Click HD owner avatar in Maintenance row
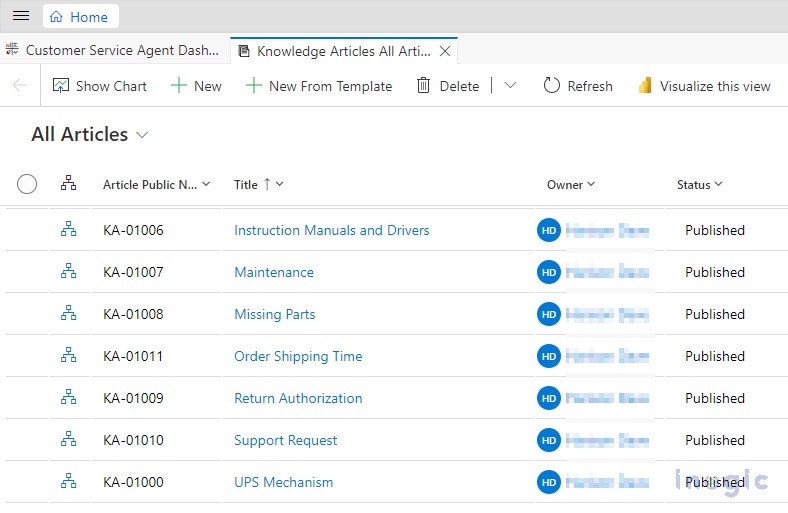The height and width of the screenshot is (513, 788). point(549,272)
